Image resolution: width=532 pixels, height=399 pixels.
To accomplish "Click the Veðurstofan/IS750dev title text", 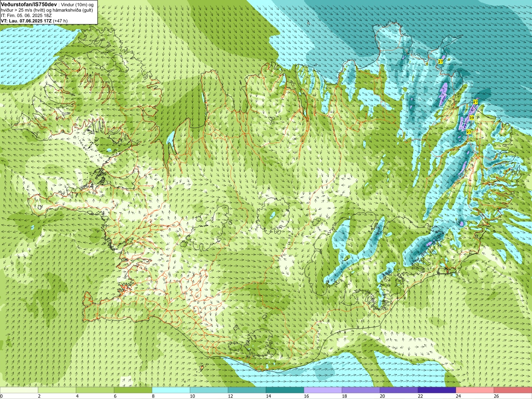I will [29, 4].
